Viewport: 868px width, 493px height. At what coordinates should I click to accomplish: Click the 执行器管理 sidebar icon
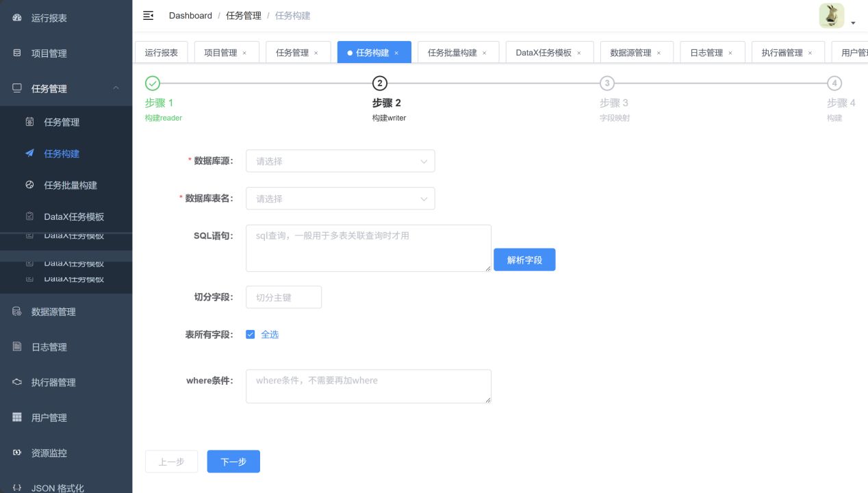17,382
